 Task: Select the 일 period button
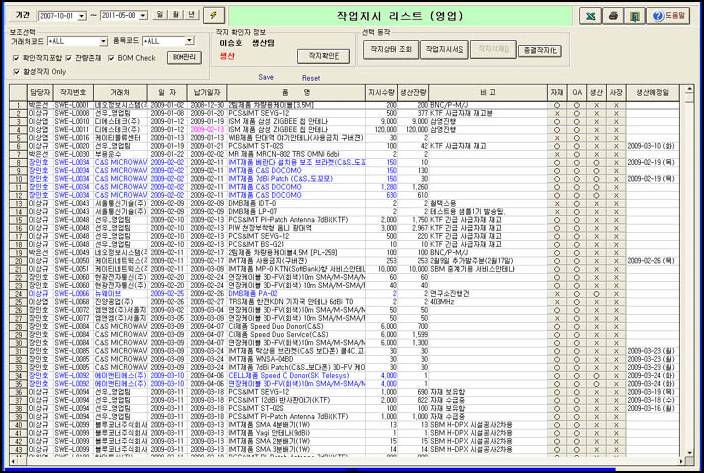point(159,15)
